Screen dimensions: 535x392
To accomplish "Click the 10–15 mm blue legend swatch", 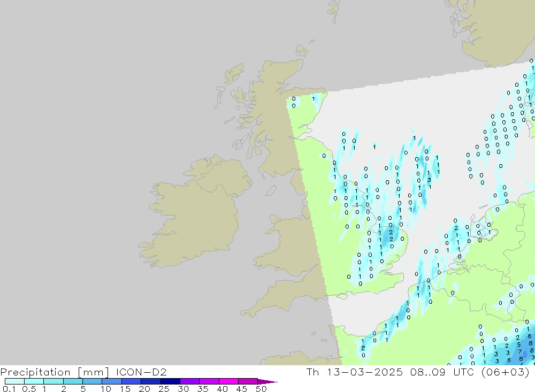I will click(x=112, y=381).
